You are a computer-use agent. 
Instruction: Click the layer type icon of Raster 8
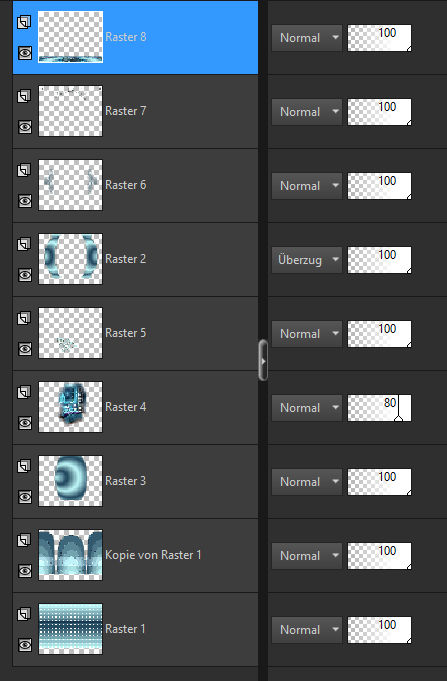(24, 22)
